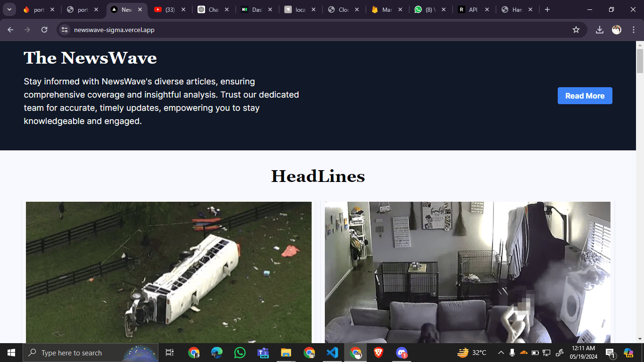Open Discord from the taskbar
644x362 pixels.
coord(402,353)
